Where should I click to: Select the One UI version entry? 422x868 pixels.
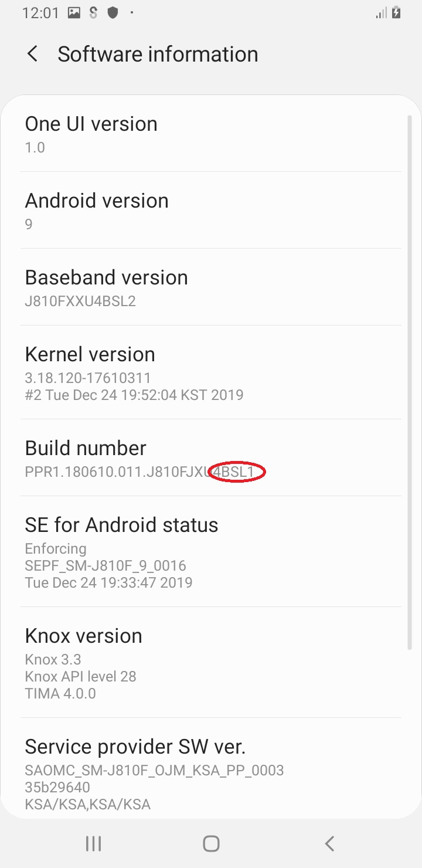(x=211, y=134)
